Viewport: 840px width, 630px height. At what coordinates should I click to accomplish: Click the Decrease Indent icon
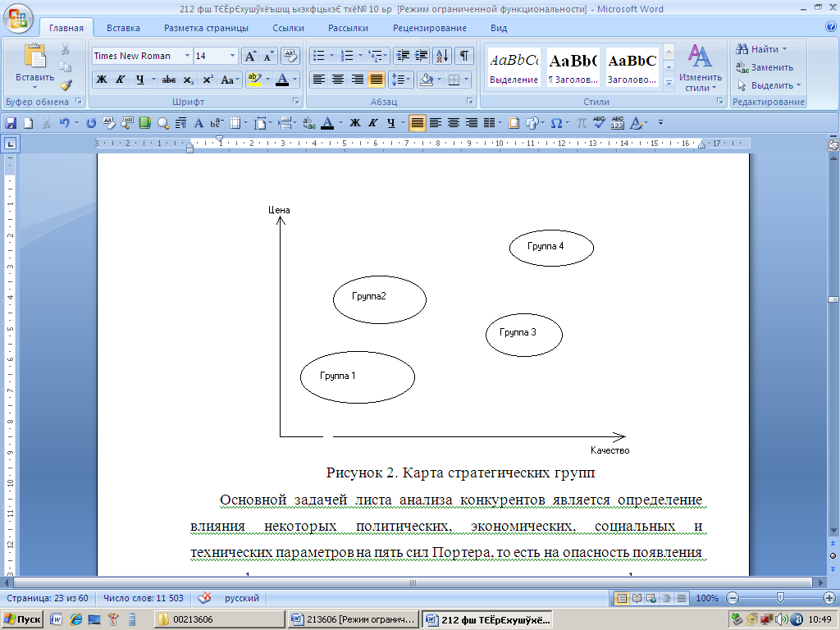point(403,56)
